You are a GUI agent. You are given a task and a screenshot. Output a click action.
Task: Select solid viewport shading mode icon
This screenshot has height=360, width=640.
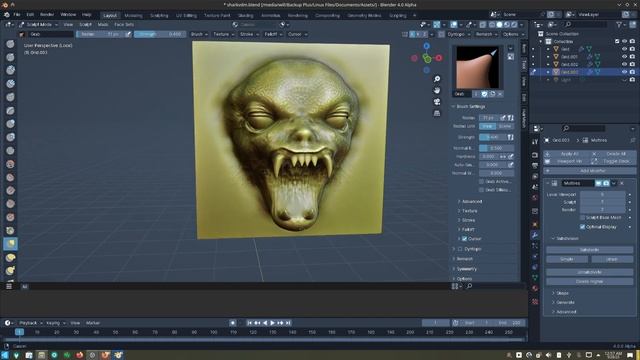[x=499, y=25]
